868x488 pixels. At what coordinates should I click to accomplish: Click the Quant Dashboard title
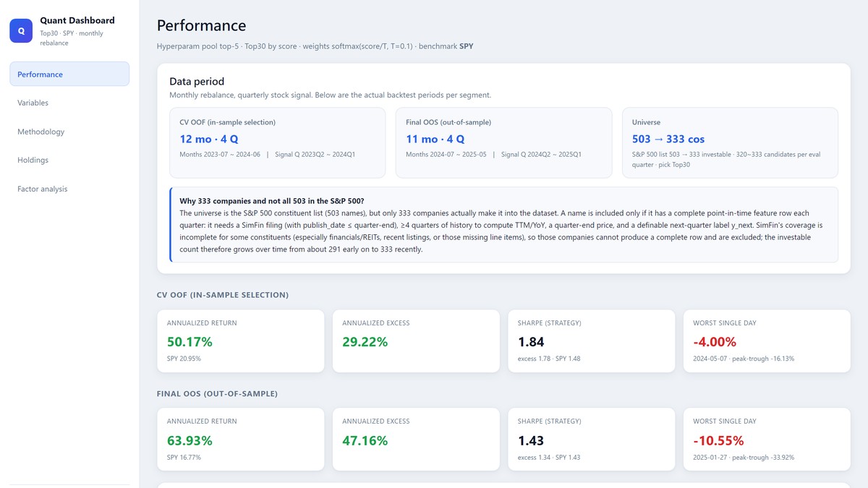77,20
